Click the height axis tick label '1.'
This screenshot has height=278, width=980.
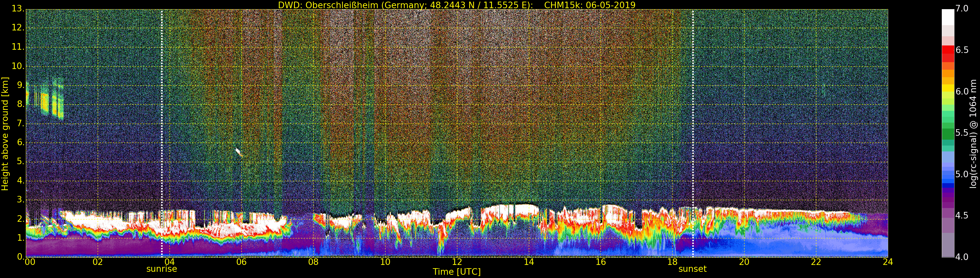(x=21, y=238)
